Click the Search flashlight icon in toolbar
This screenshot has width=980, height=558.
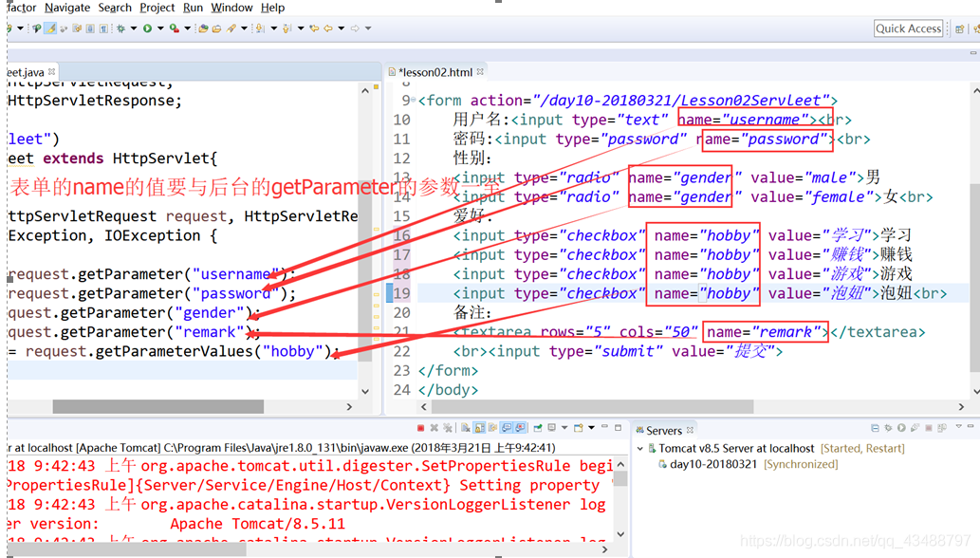coord(231,28)
